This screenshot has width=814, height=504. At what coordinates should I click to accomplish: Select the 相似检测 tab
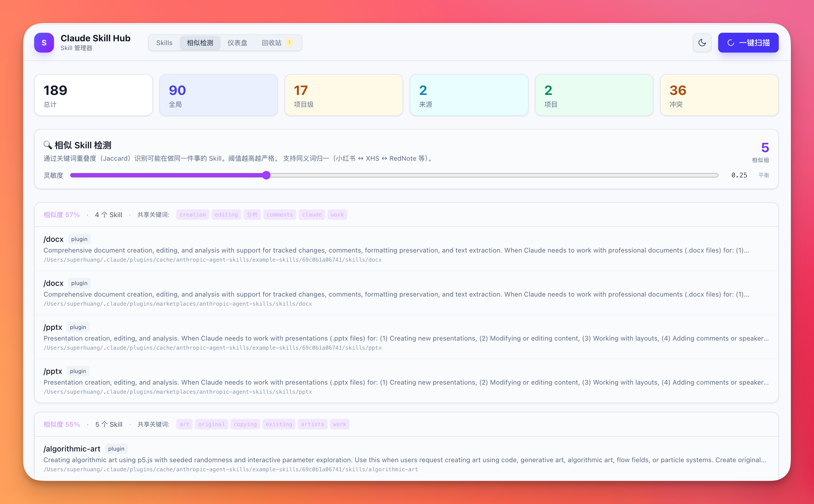click(x=200, y=43)
